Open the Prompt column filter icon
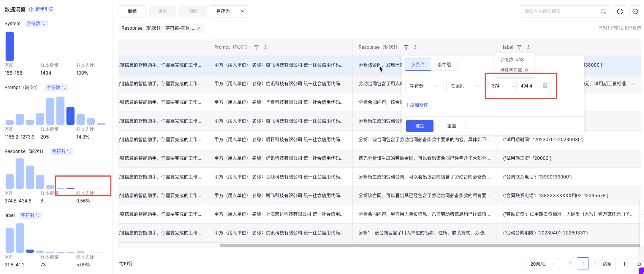Screen dimensions: 644x274 [256, 47]
